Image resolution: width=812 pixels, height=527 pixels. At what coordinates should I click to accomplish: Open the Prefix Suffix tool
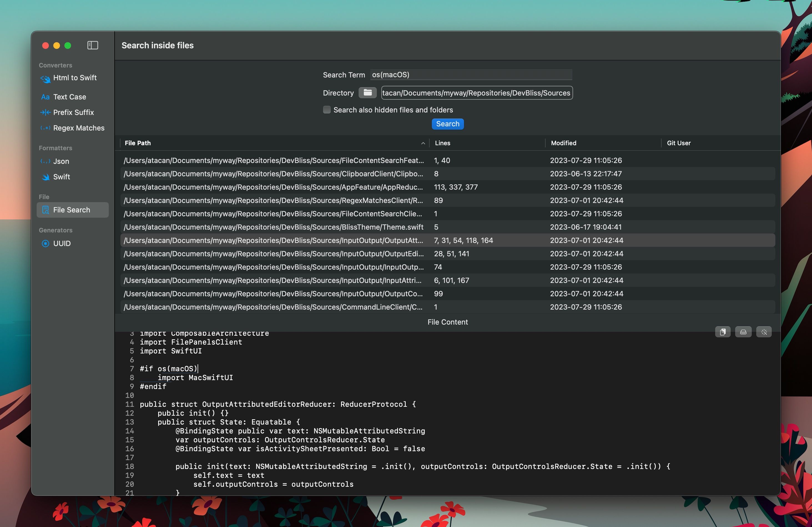pos(73,112)
